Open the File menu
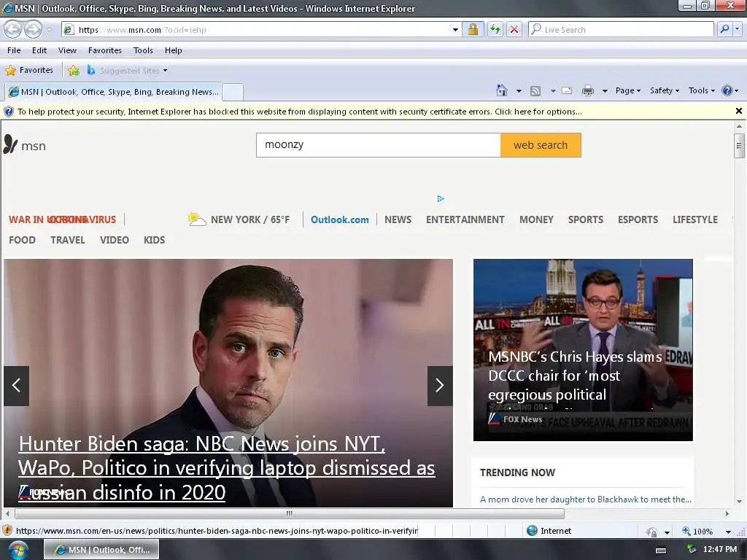 14,50
